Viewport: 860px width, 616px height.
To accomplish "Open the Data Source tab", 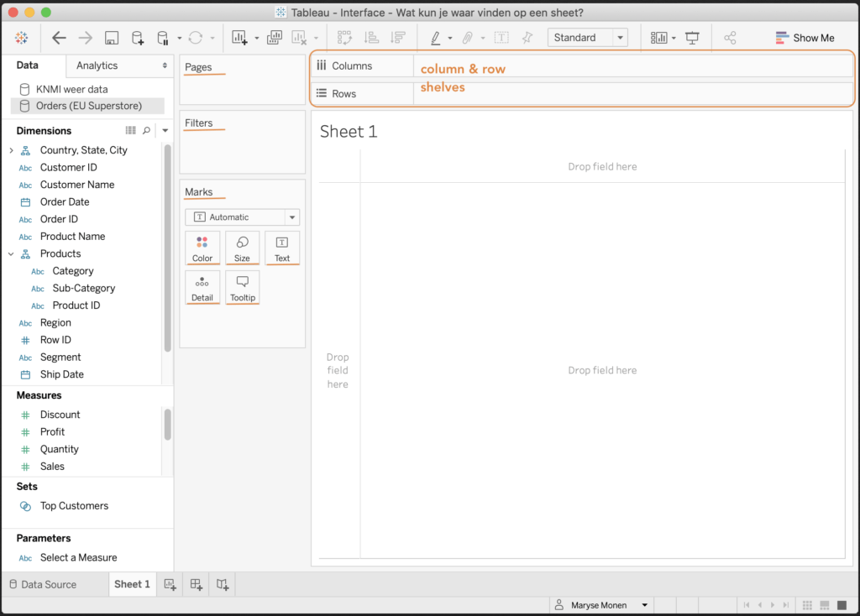I will coord(42,584).
